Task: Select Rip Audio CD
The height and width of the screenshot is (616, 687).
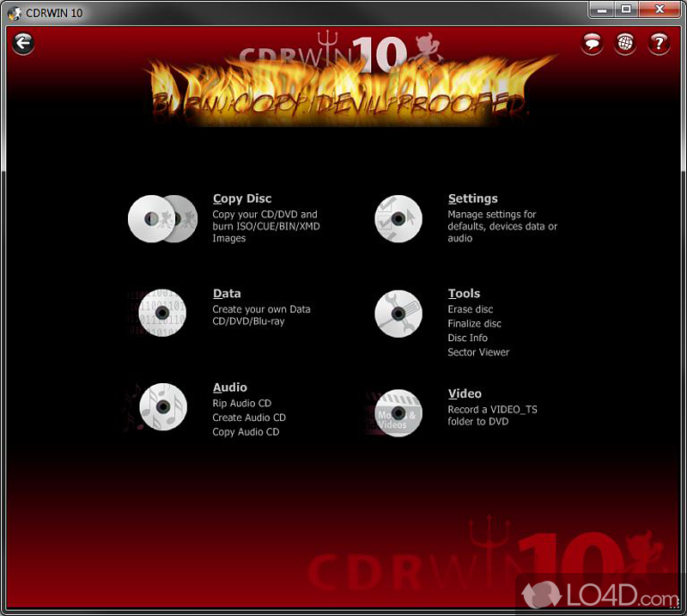Action: [x=242, y=403]
